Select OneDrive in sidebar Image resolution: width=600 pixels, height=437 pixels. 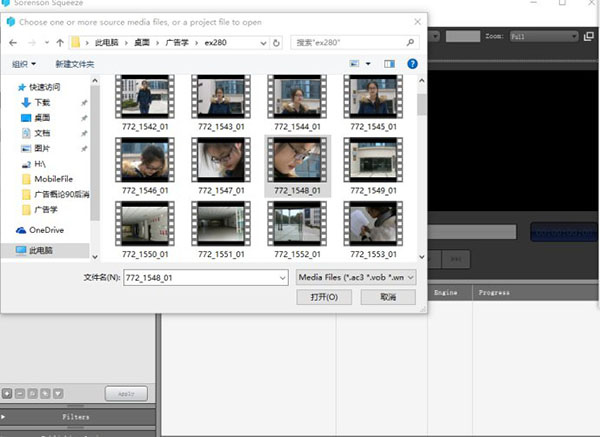click(x=40, y=230)
